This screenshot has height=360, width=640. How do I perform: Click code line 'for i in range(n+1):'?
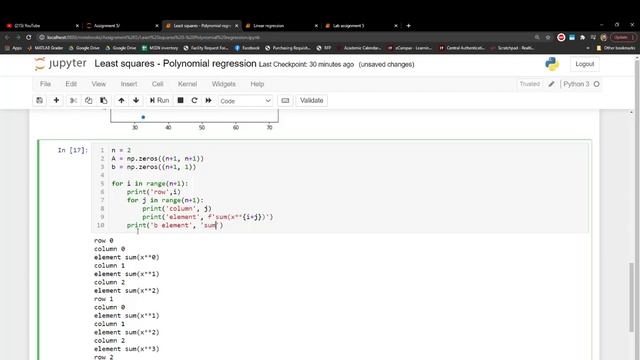[x=150, y=184]
